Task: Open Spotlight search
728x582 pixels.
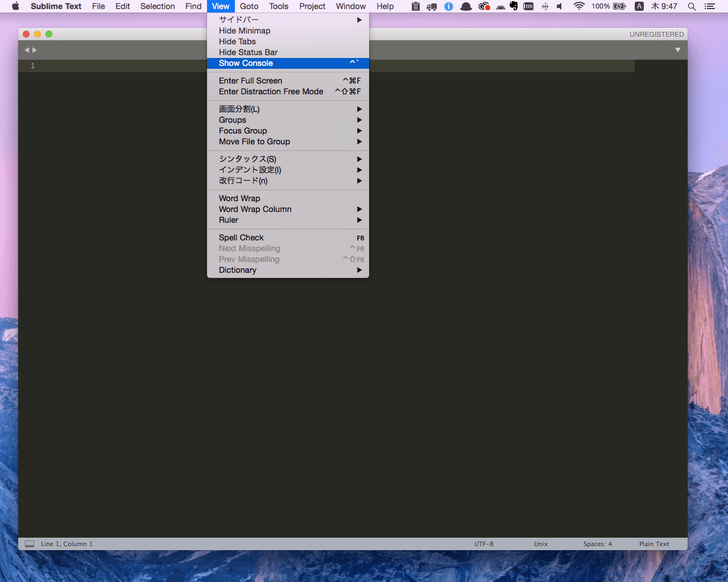Action: [x=692, y=6]
